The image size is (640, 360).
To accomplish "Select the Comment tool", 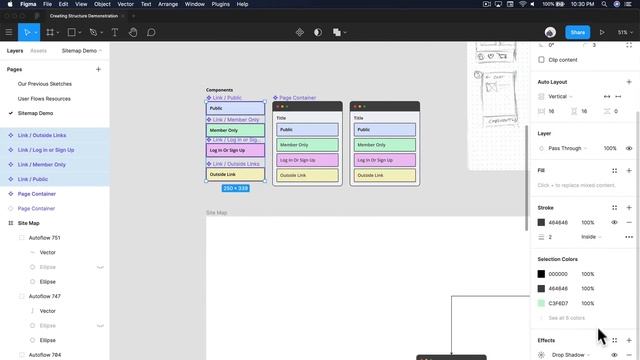I will (x=151, y=32).
